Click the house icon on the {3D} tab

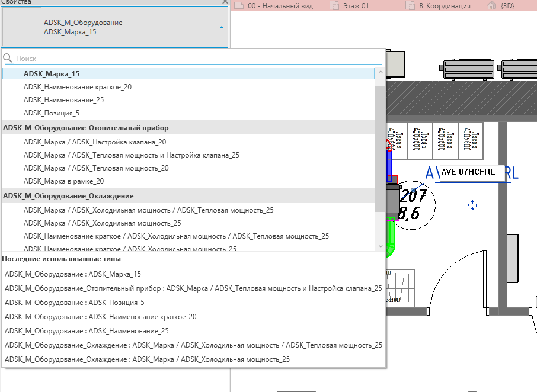pos(491,6)
